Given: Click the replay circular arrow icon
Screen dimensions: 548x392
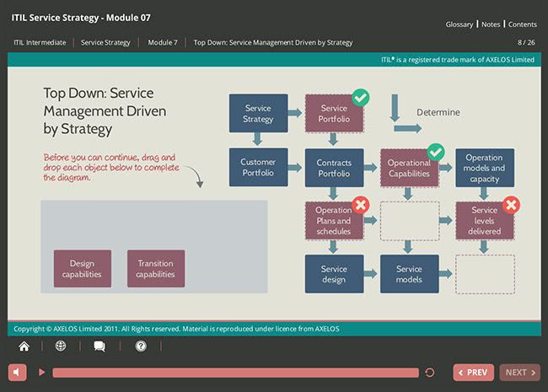Looking at the screenshot, I should (x=430, y=373).
